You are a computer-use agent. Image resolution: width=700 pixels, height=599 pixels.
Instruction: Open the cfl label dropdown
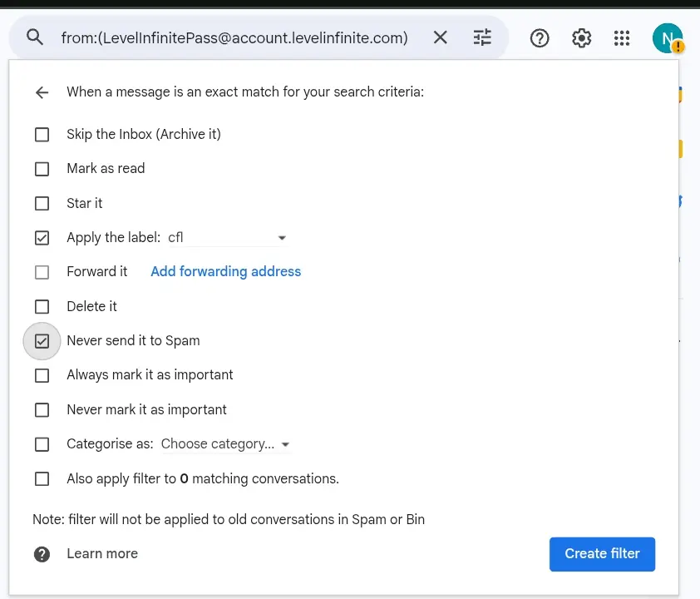pyautogui.click(x=227, y=238)
